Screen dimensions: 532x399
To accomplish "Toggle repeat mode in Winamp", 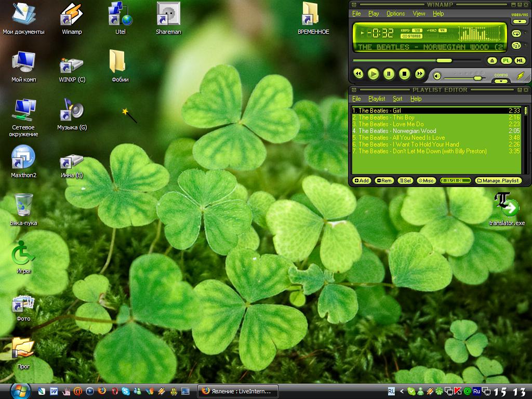I will pos(516,33).
